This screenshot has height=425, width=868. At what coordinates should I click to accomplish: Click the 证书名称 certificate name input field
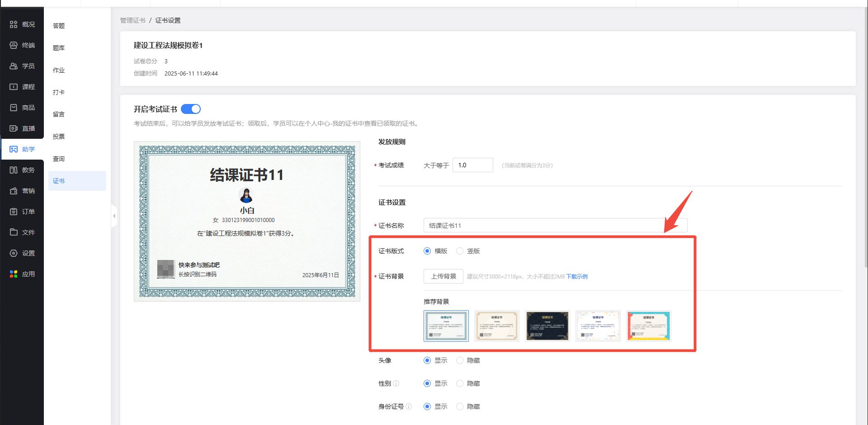pos(555,225)
